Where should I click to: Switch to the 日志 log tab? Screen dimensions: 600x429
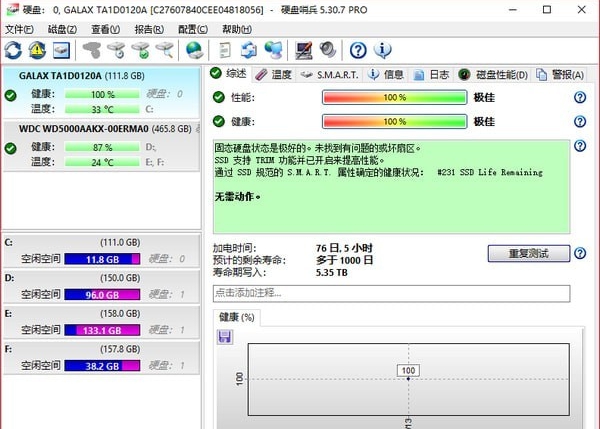431,74
